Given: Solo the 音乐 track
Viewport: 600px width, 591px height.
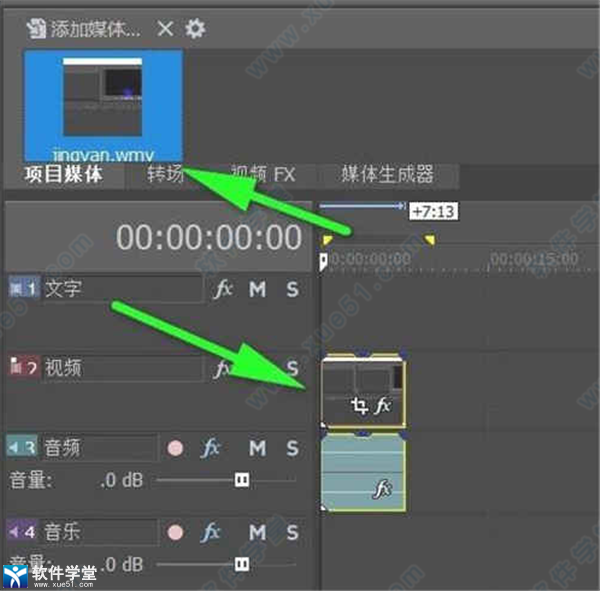Looking at the screenshot, I should tap(292, 530).
